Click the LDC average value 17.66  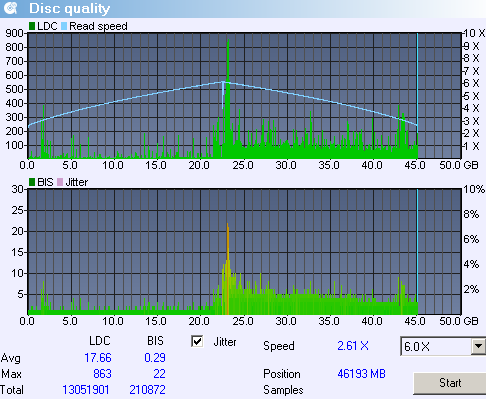[x=98, y=358]
